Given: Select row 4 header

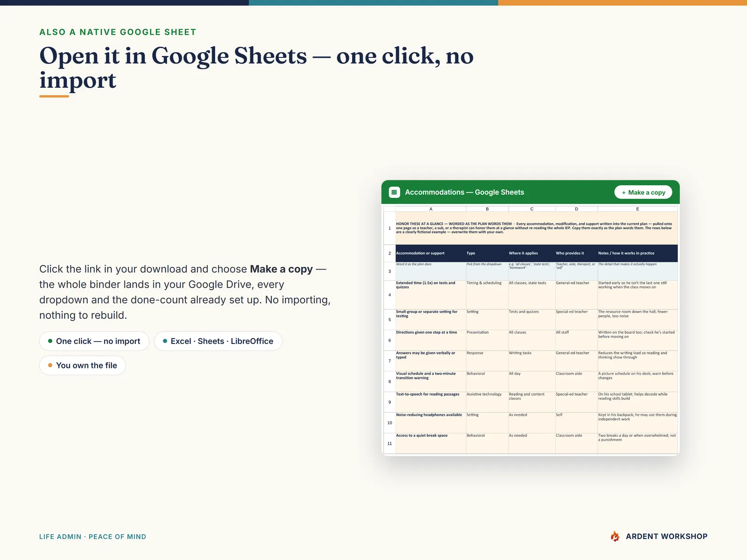Looking at the screenshot, I should (x=389, y=295).
